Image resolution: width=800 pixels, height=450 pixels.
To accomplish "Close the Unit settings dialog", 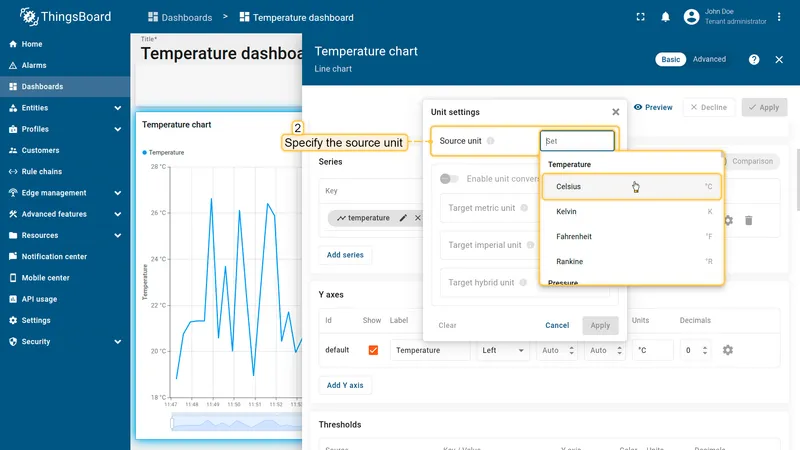I will (x=616, y=112).
